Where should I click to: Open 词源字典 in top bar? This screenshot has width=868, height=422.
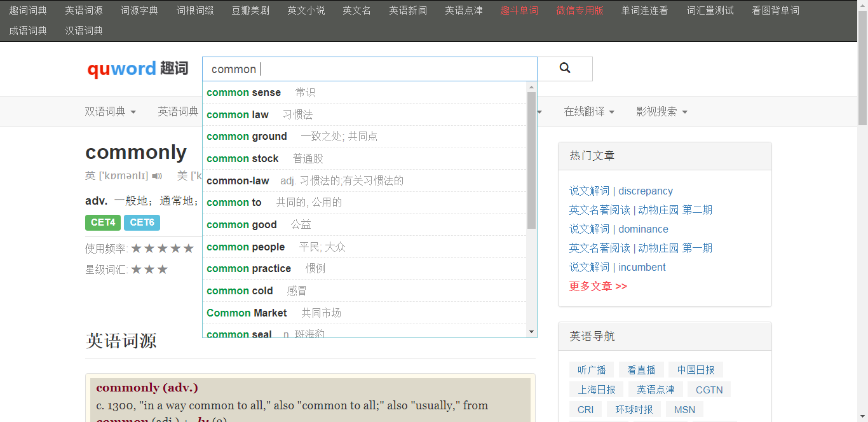[x=139, y=10]
